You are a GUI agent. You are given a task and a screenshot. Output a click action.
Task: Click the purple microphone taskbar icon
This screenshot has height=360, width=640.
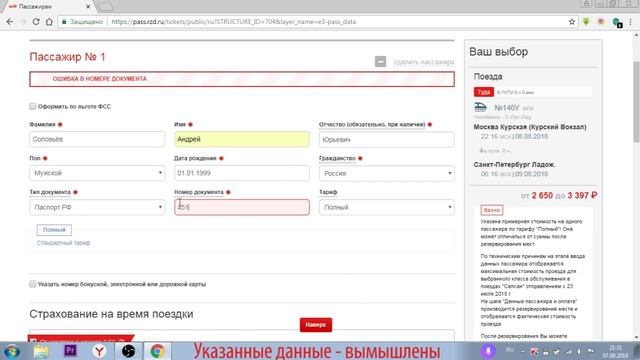click(488, 351)
